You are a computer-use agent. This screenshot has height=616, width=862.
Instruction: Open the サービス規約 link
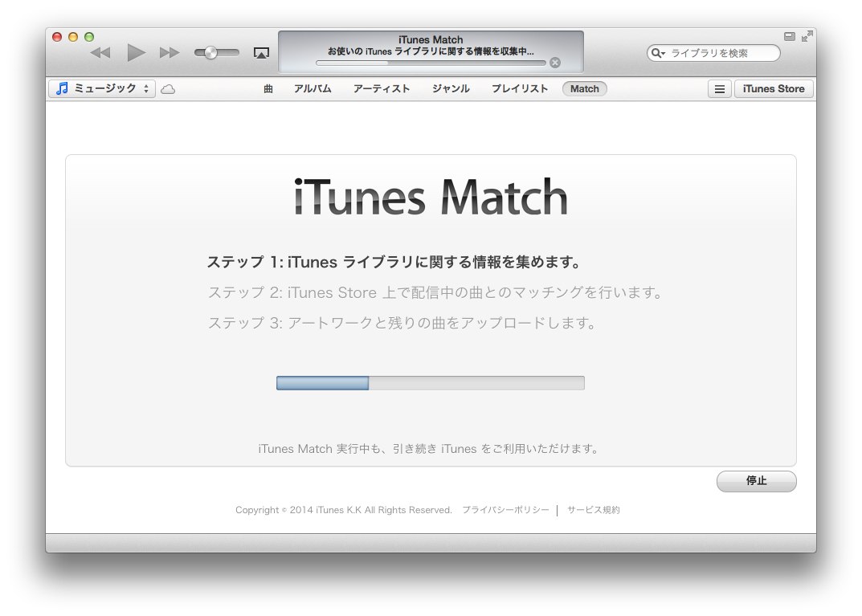(x=593, y=510)
